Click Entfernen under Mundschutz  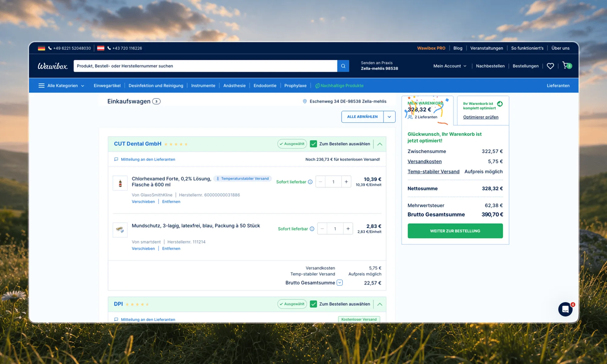tap(171, 248)
